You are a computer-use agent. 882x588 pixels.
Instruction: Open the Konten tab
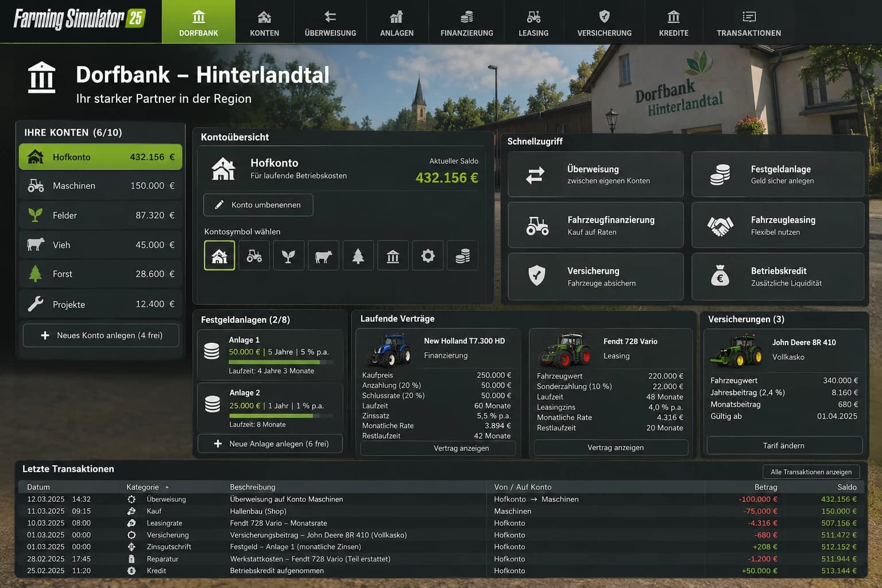[x=264, y=22]
